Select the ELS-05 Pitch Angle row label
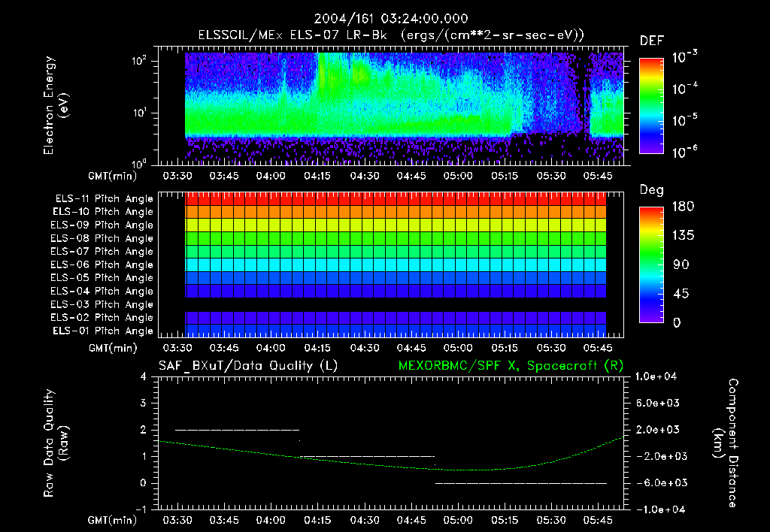Viewport: 770px width, 532px height. tap(102, 278)
